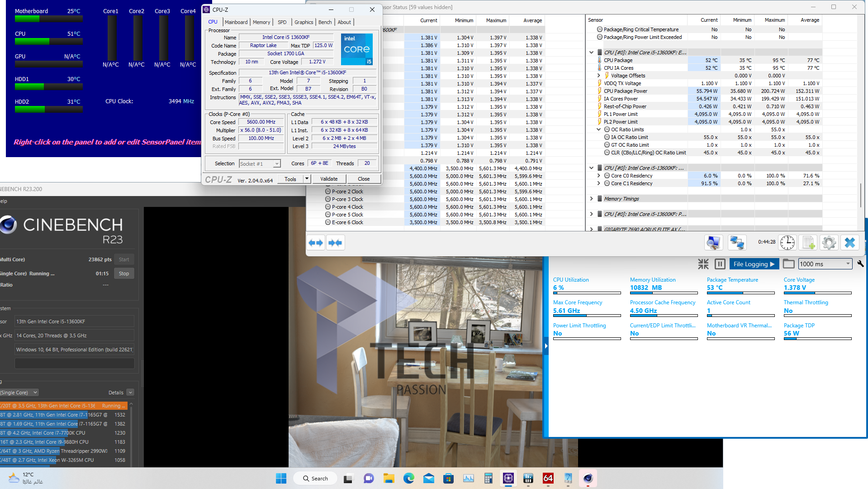Viewport: 868px width, 489px height.
Task: Switch to the Mainboard tab in CPU-Z
Action: 236,22
